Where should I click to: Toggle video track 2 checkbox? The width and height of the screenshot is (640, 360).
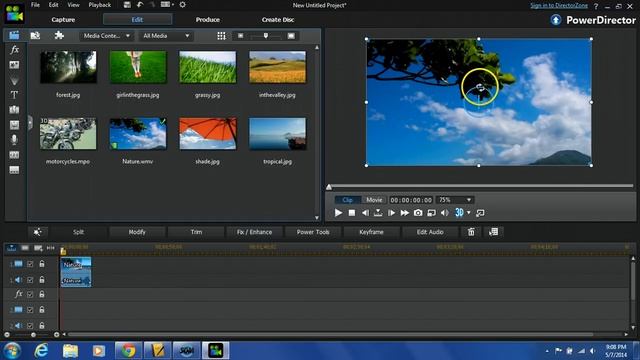(30, 310)
